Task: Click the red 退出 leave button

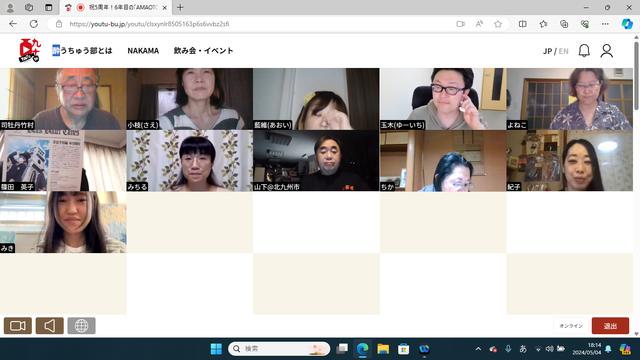Action: [610, 326]
